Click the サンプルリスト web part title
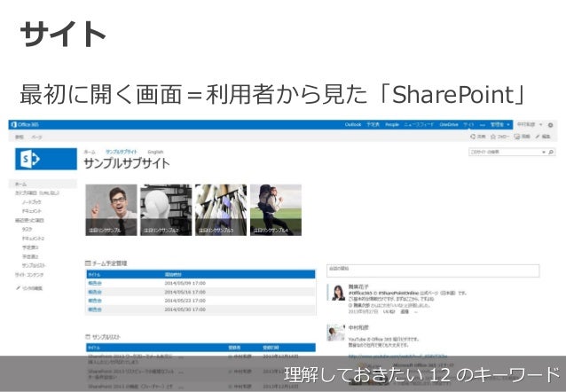Viewport: 566px width, 392px height. 106,337
